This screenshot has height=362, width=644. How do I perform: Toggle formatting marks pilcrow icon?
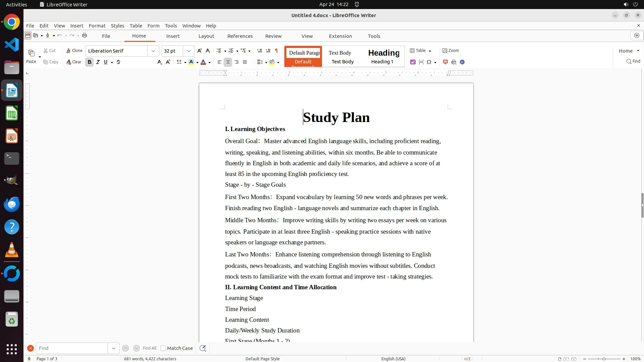pyautogui.click(x=276, y=51)
